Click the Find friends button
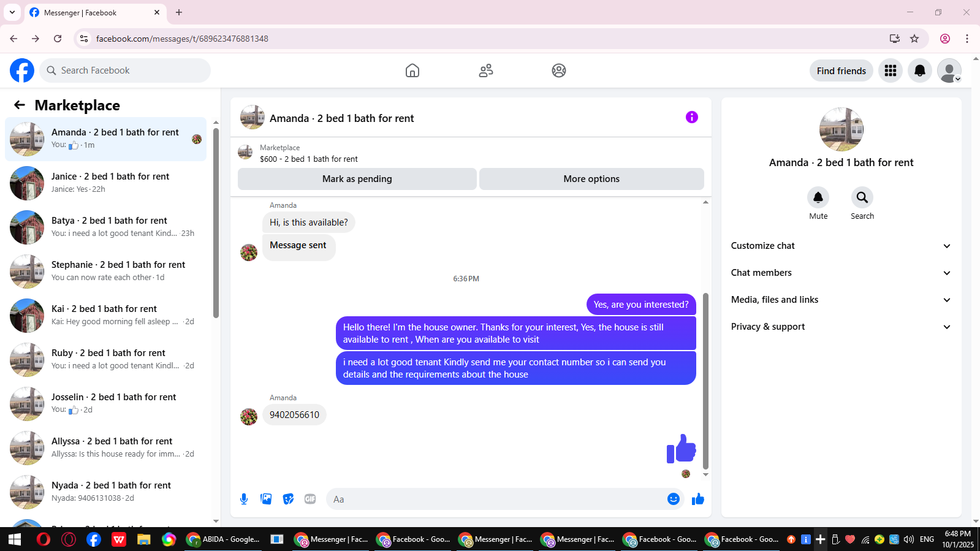 pos(841,70)
